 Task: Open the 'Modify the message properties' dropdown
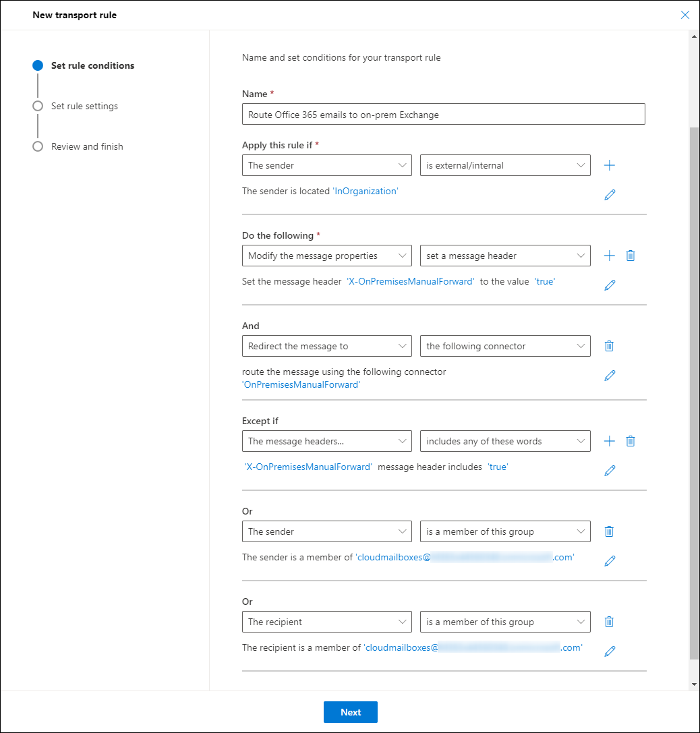tap(327, 256)
